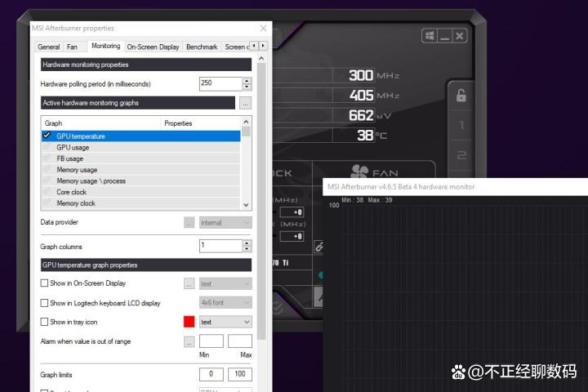Screen dimensions: 588x392
Task: Select profile slot 2 button
Action: pyautogui.click(x=461, y=156)
